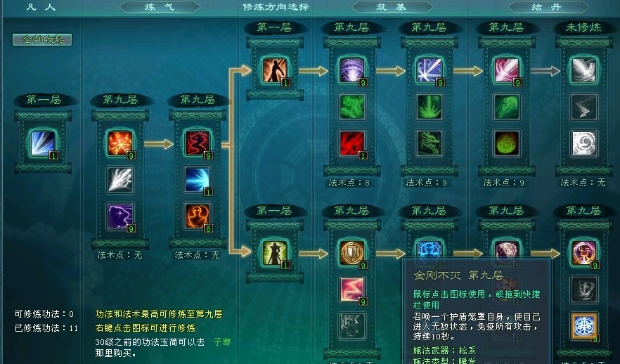Select the blue snowflake skill with gold border
The width and height of the screenshot is (620, 364).
coord(584,326)
